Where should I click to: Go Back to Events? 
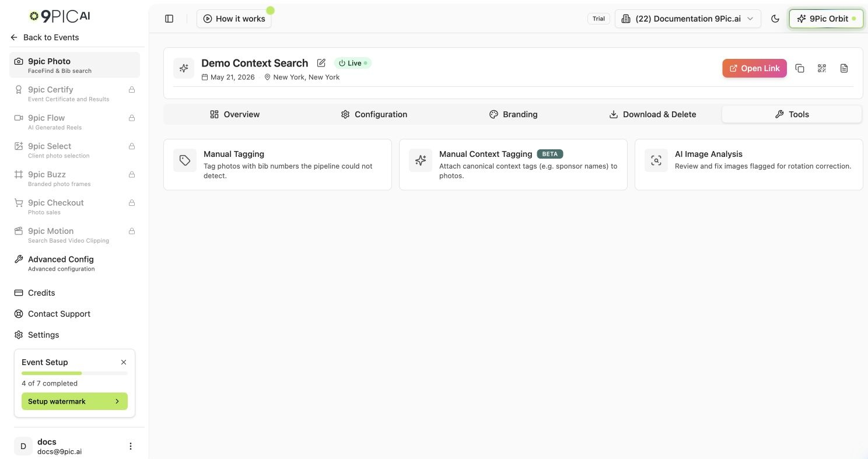pyautogui.click(x=44, y=37)
